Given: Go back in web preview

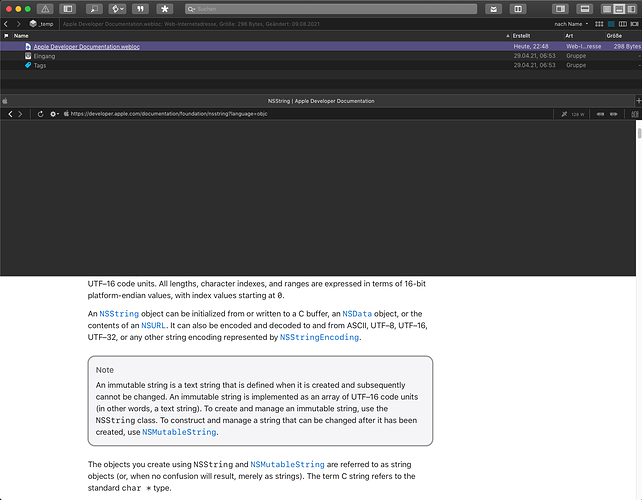Looking at the screenshot, I should (x=10, y=114).
